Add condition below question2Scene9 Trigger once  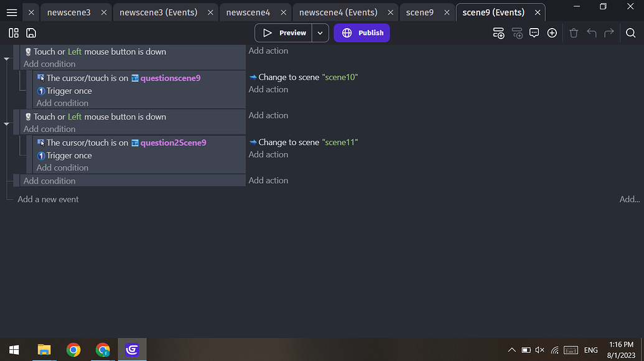tap(62, 167)
